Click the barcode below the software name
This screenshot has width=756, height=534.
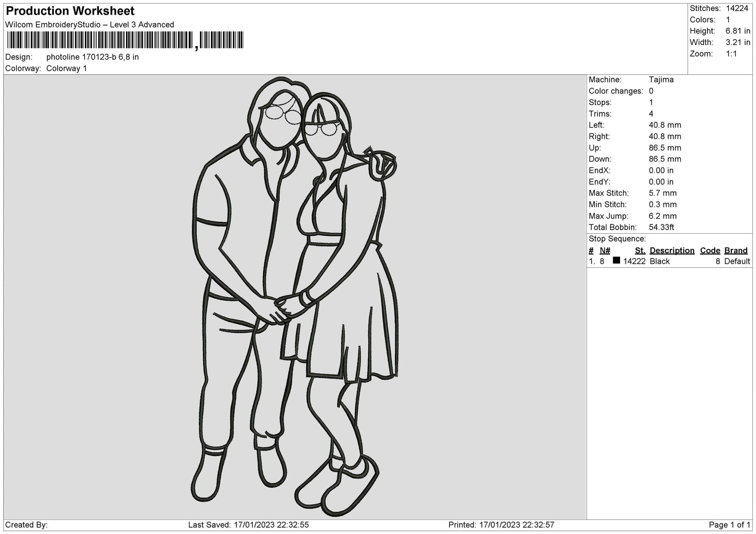tap(126, 41)
